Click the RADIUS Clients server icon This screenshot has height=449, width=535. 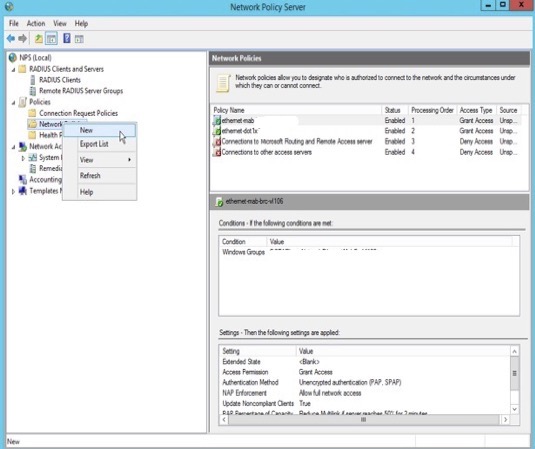tap(33, 80)
